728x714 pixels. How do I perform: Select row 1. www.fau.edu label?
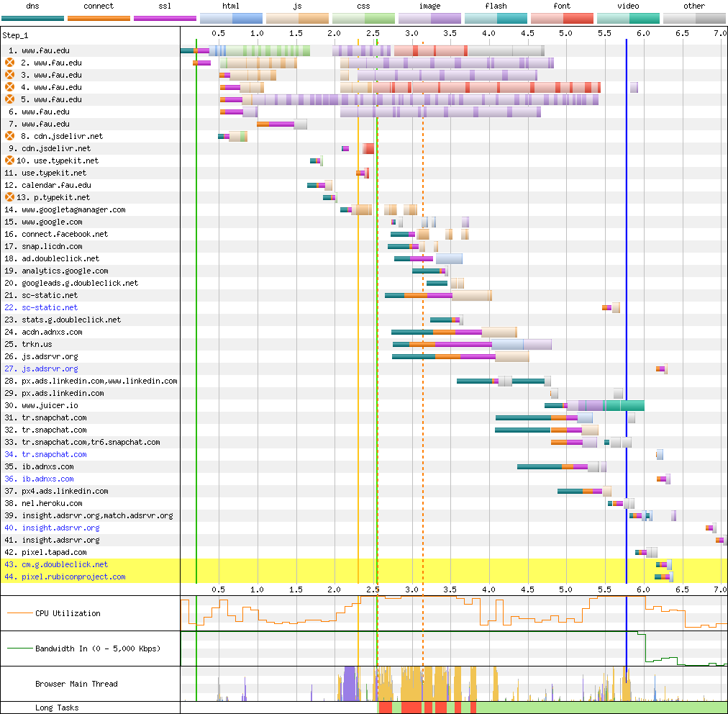click(x=39, y=50)
